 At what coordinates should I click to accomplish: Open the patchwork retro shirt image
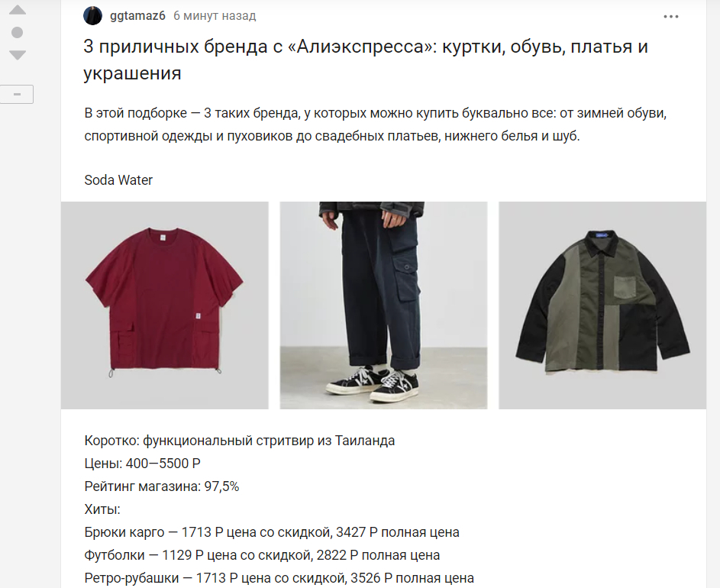click(x=602, y=305)
